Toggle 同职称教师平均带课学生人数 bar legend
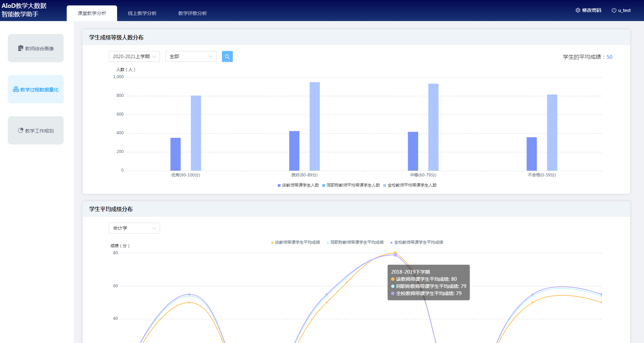 point(351,185)
